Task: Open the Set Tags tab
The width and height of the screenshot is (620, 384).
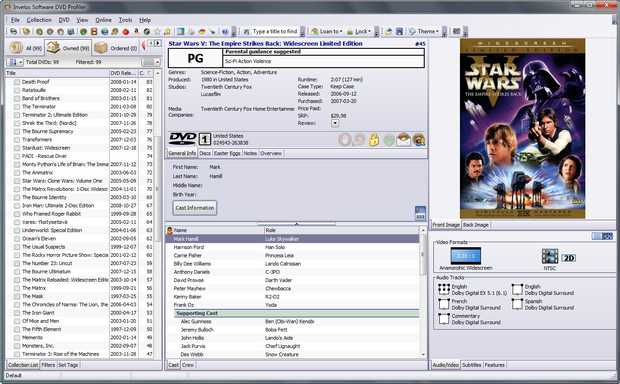Action: pyautogui.click(x=68, y=365)
